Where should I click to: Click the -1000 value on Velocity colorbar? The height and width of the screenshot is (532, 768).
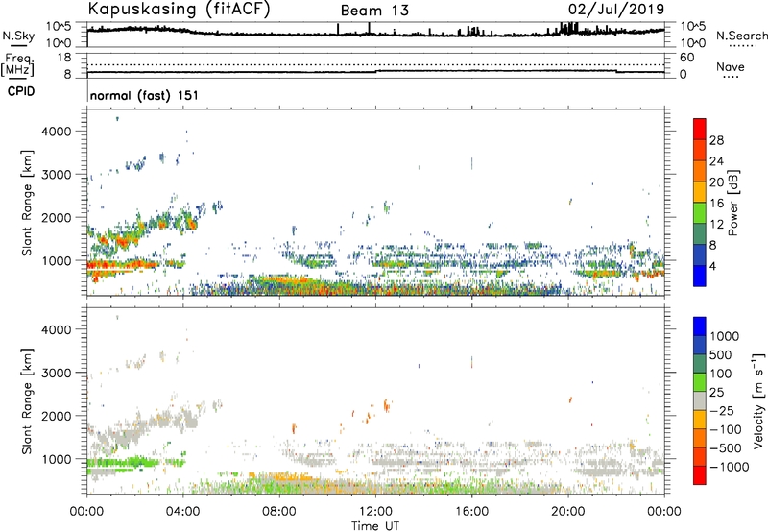pos(730,467)
